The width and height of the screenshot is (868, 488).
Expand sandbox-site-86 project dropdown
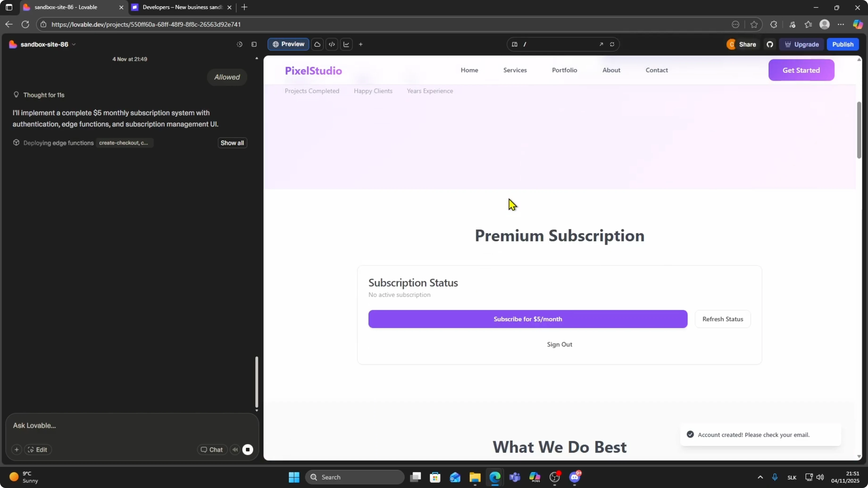pos(74,45)
